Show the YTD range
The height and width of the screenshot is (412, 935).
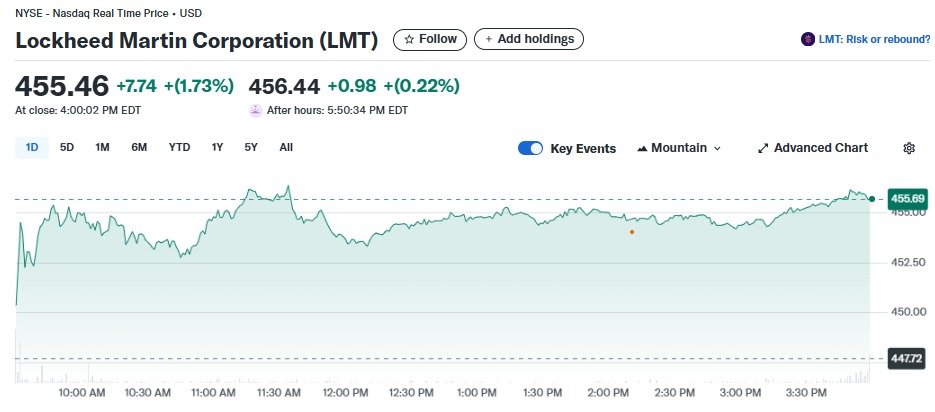click(x=179, y=147)
